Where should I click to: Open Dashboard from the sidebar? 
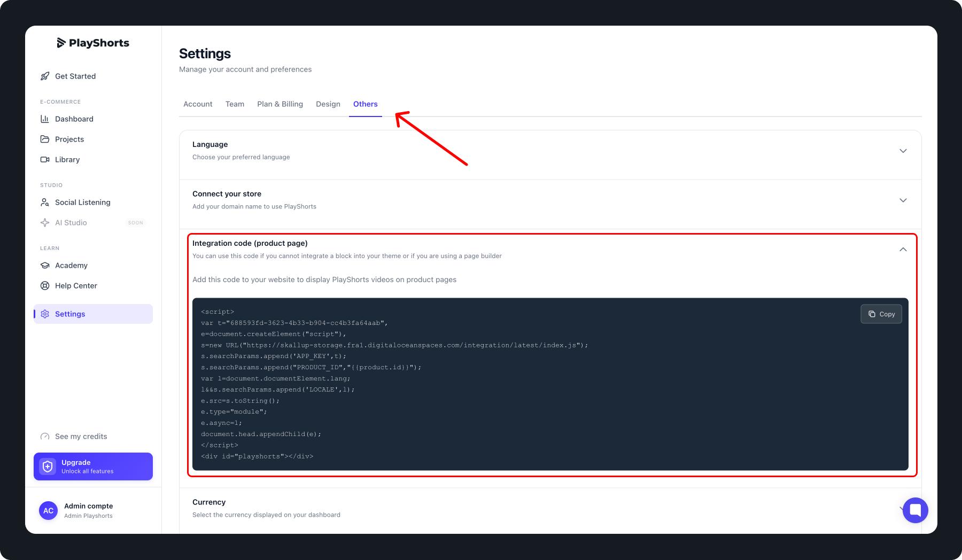[x=94, y=119]
